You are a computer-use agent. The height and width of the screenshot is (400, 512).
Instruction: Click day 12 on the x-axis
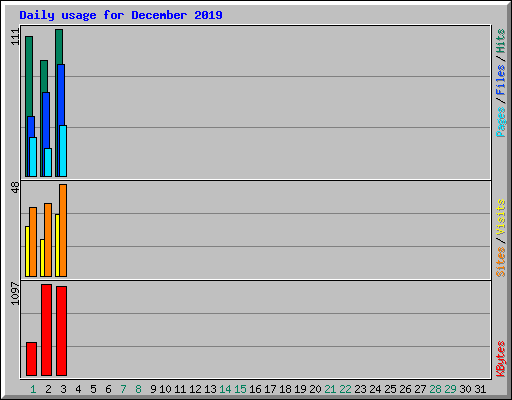(195, 389)
